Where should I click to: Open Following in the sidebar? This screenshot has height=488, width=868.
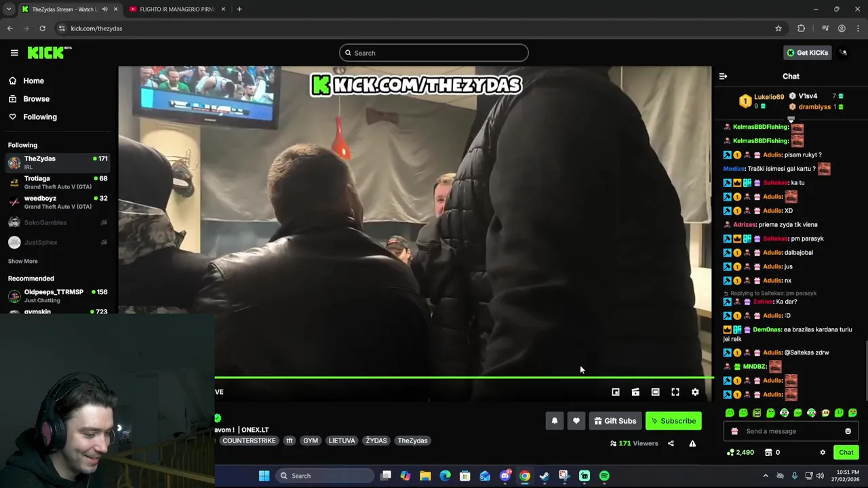tap(40, 117)
